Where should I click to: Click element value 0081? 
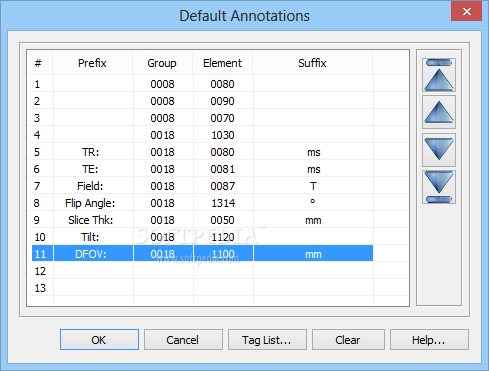pos(223,169)
